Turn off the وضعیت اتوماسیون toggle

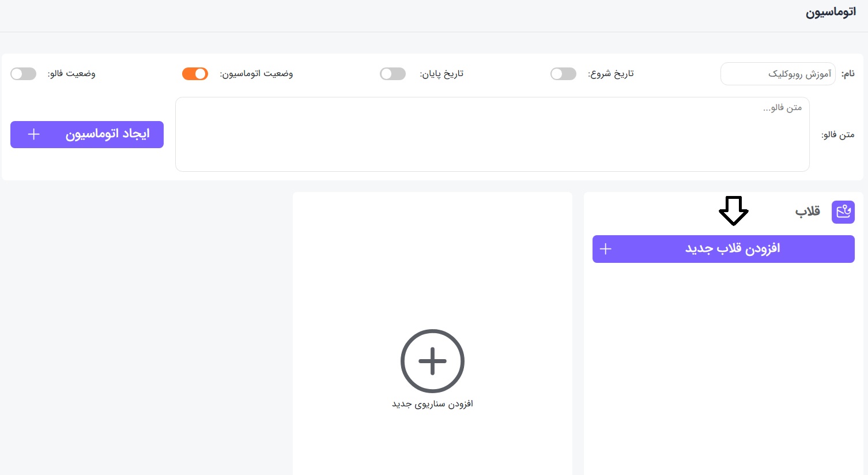click(195, 74)
